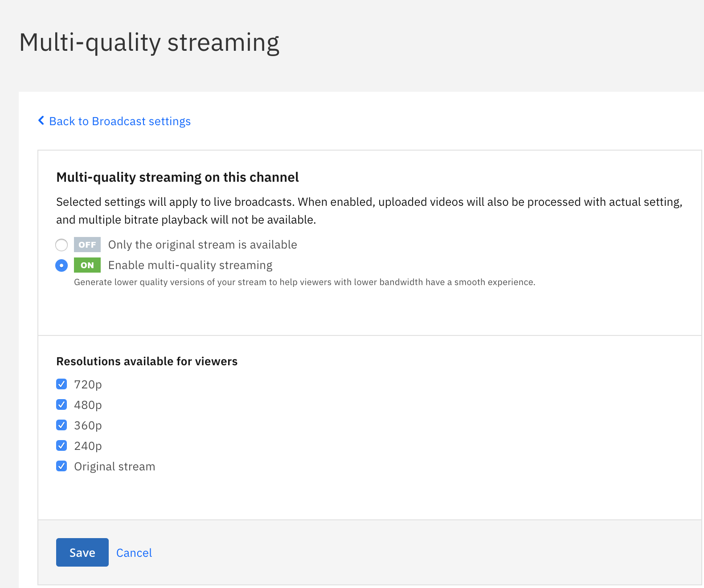Viewport: 704px width, 588px height.
Task: Click the 'Original stream' label text
Action: click(x=115, y=466)
